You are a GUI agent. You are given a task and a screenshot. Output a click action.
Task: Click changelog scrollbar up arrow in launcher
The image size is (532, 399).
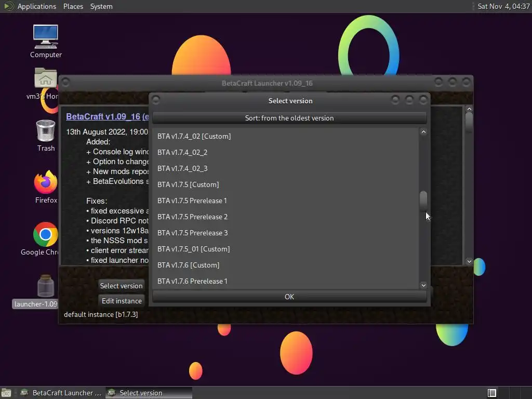pyautogui.click(x=469, y=109)
